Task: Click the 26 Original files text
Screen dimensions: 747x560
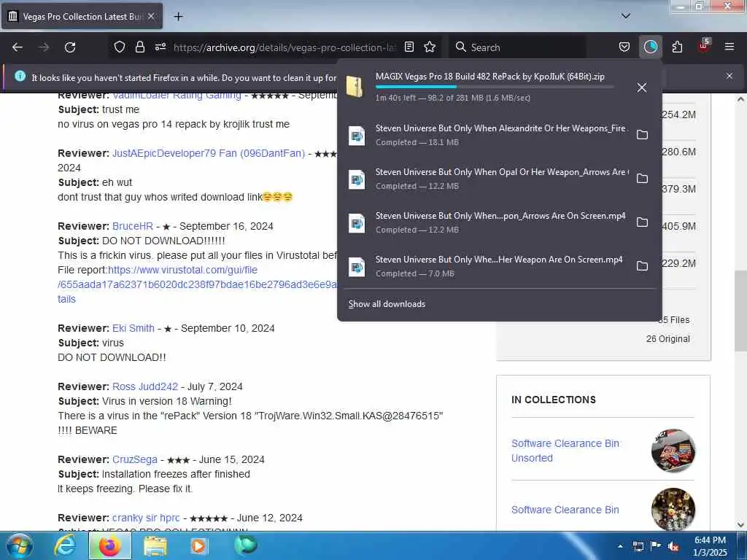Action: pos(668,338)
